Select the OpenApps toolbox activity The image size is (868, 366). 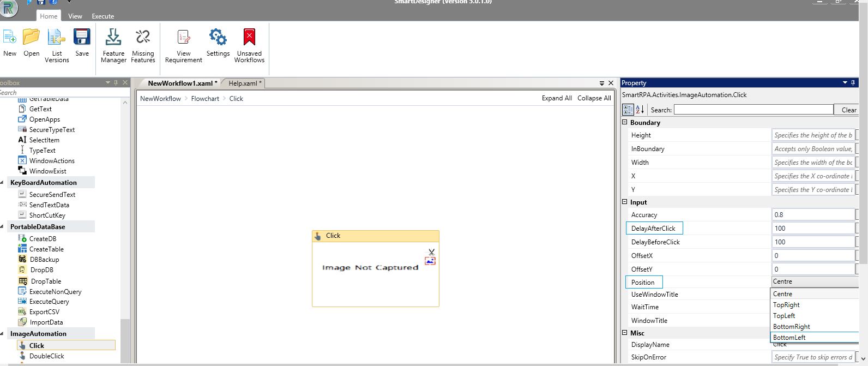tap(45, 119)
